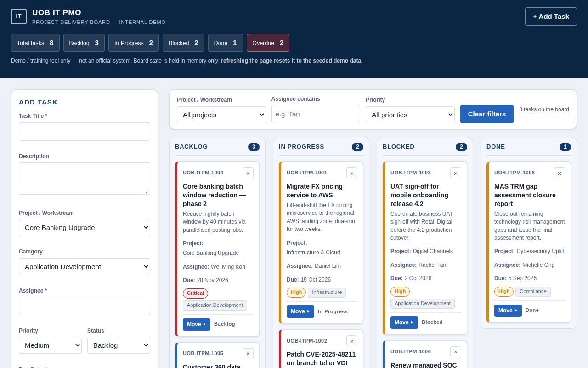Click the In Progress summary chip
Image resolution: width=588 pixels, height=368 pixels.
point(134,43)
